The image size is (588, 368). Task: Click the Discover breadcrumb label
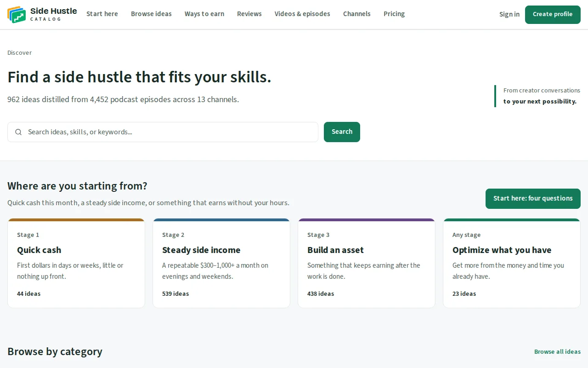point(20,53)
